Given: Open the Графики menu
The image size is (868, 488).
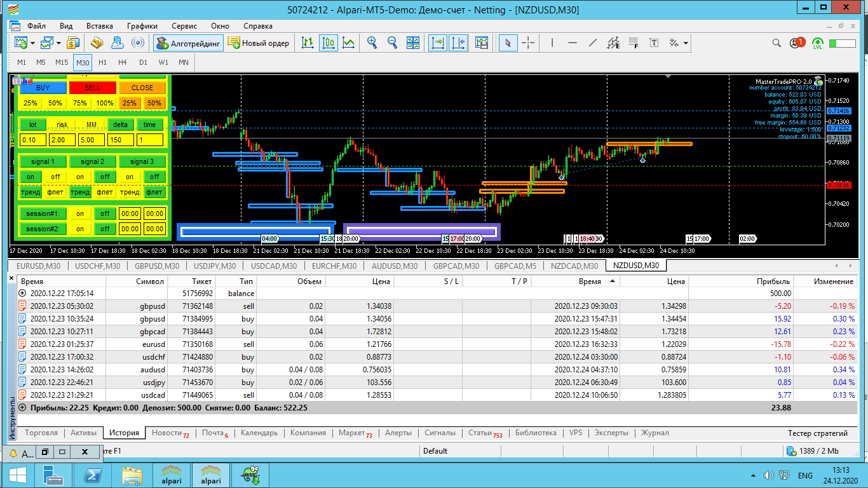Looking at the screenshot, I should (142, 26).
